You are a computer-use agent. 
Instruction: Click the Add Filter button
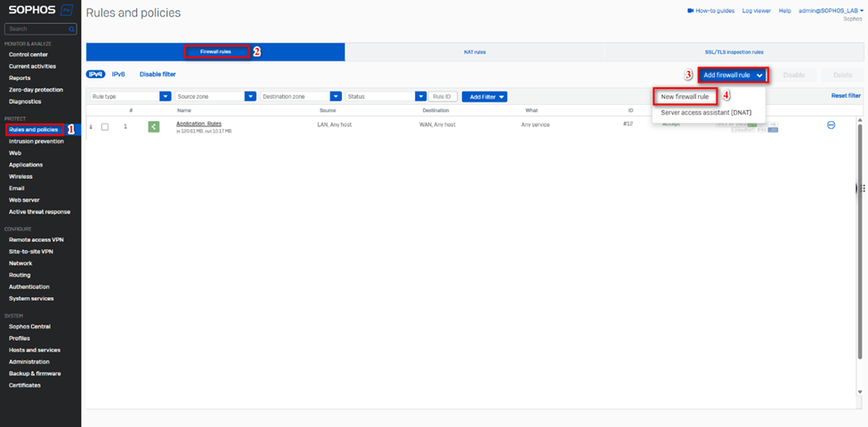484,96
